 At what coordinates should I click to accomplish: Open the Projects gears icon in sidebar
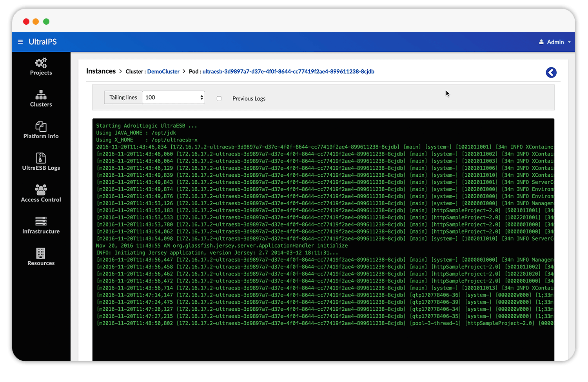(41, 63)
